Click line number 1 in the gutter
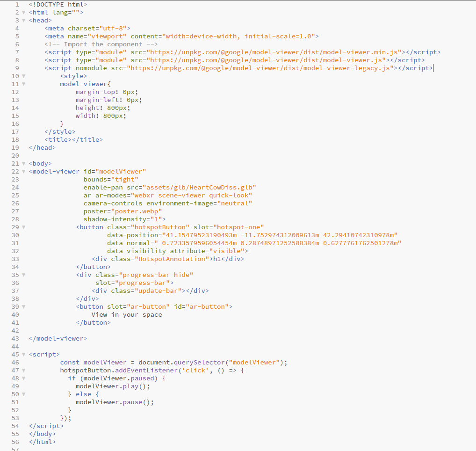This screenshot has width=476, height=451. pos(17,5)
